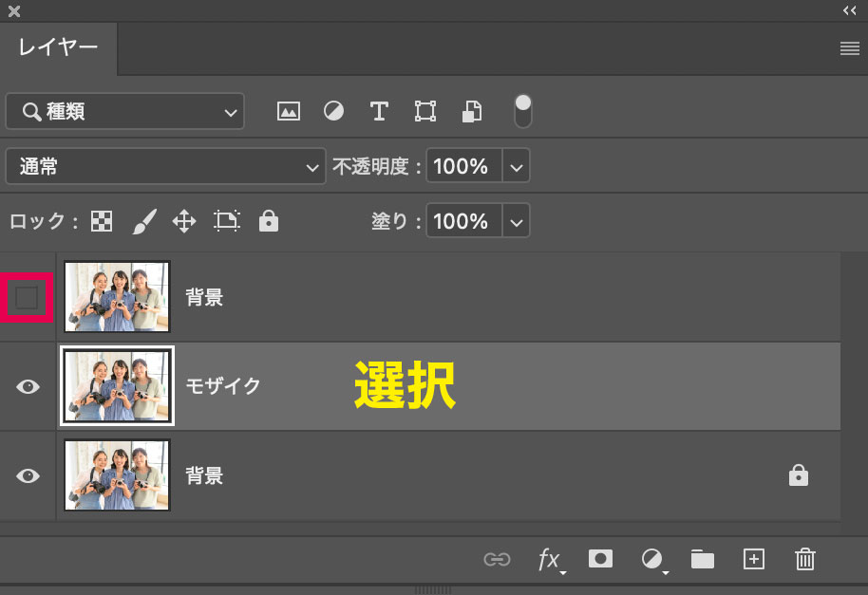Toggle the layer filtering switch
The width and height of the screenshot is (868, 595).
[522, 111]
